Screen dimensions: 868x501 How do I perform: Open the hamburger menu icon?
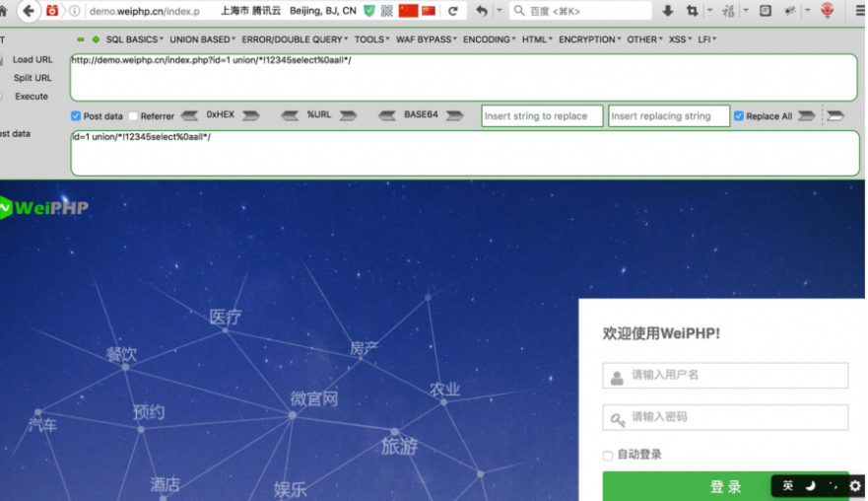click(860, 11)
